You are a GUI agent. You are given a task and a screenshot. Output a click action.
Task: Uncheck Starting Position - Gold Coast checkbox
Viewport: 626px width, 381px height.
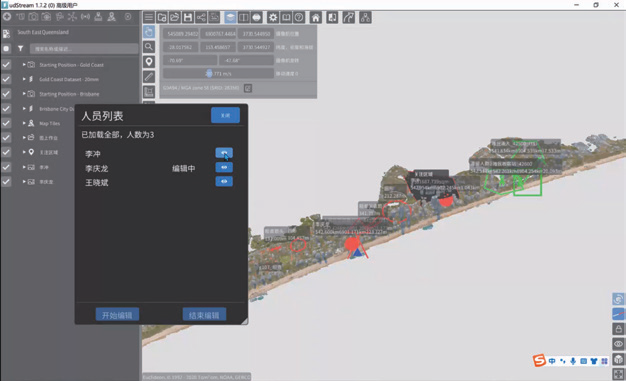(6, 65)
